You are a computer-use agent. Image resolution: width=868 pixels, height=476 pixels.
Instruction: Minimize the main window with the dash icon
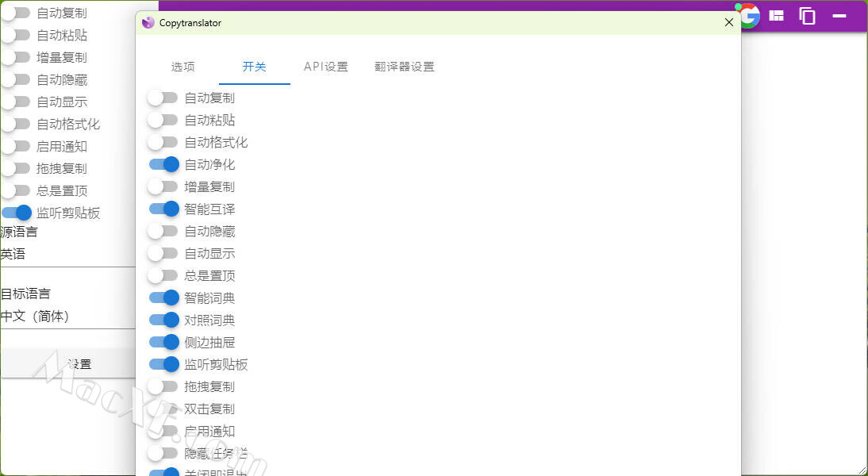839,16
